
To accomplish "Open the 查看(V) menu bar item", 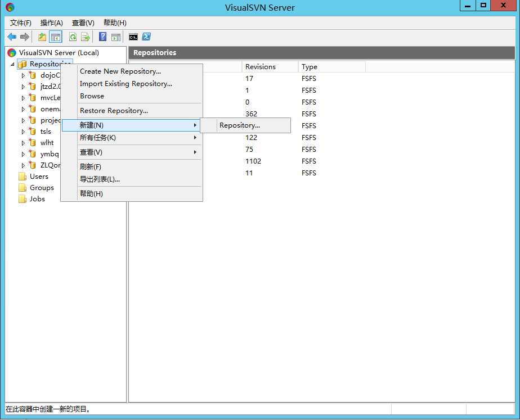I will pos(83,22).
